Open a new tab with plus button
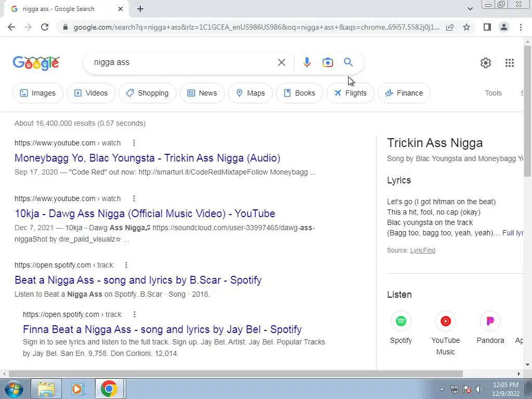Viewport: 532px width, 399px height. pos(140,9)
